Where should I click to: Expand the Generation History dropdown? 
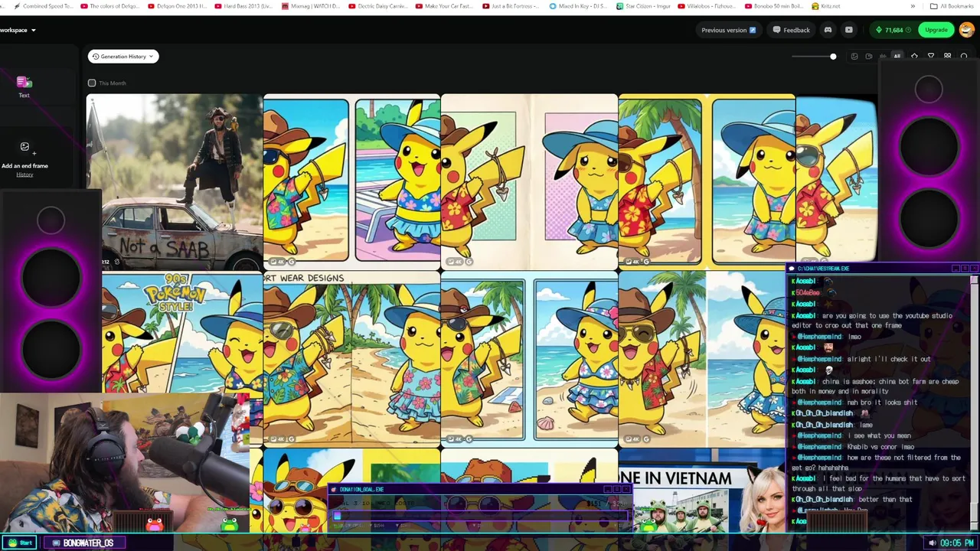coord(123,56)
